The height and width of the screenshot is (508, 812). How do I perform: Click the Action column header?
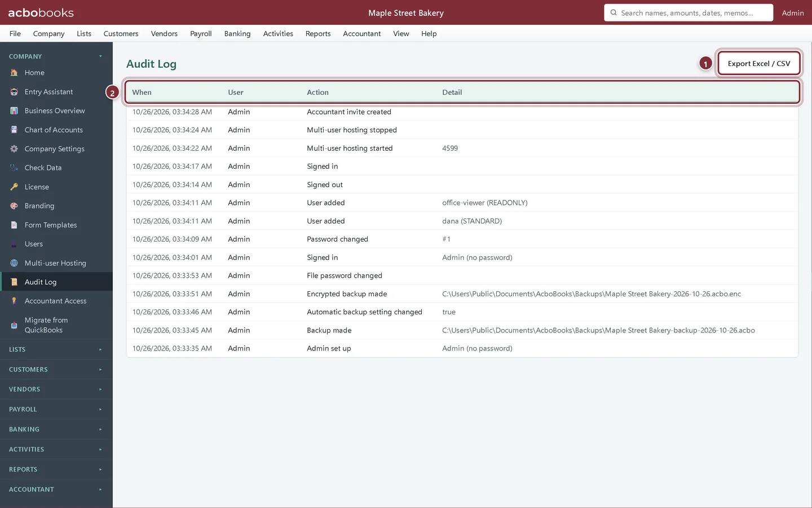(317, 93)
